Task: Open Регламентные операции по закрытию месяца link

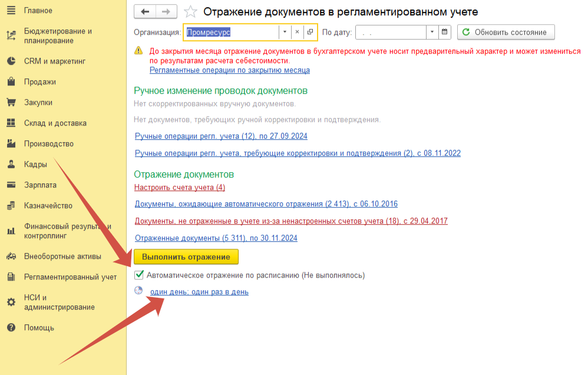Action: (229, 70)
